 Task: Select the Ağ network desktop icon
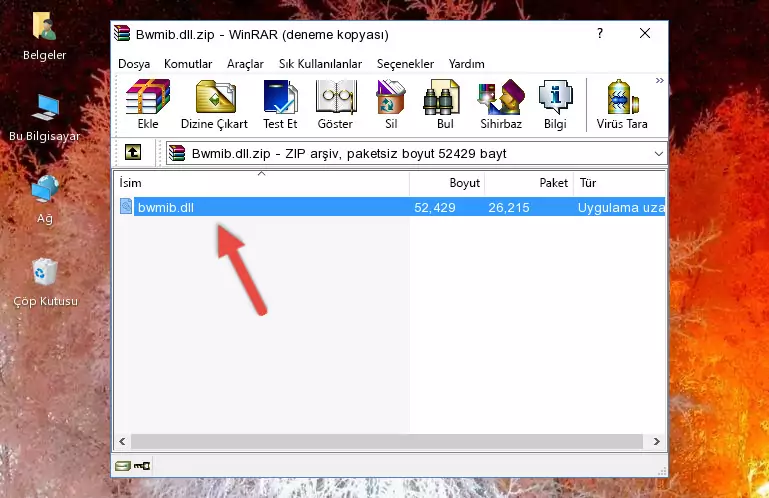pyautogui.click(x=45, y=200)
